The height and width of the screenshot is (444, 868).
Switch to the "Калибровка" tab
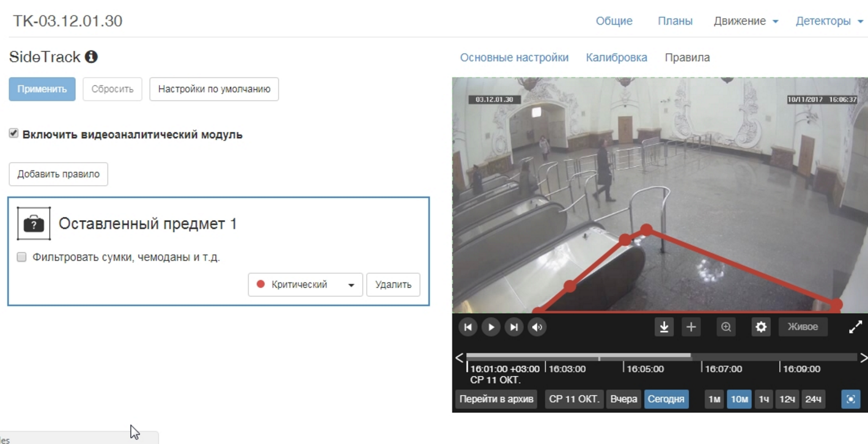coord(616,57)
